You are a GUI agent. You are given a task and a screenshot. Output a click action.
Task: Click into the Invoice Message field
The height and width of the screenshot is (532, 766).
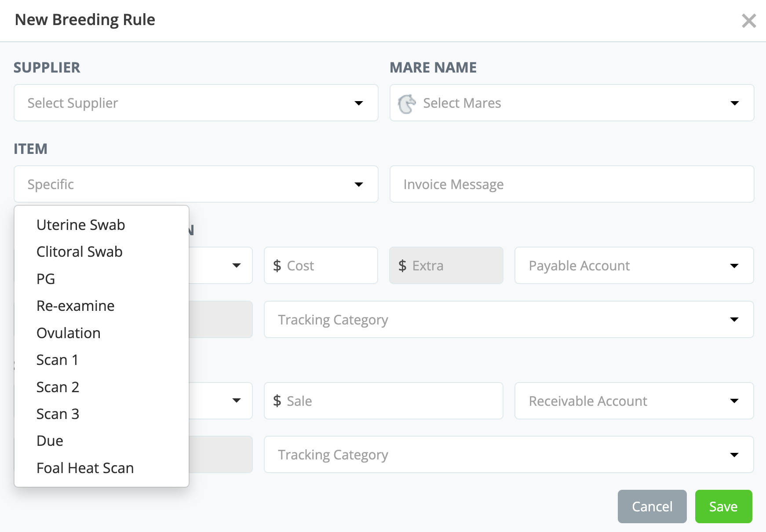coord(572,184)
